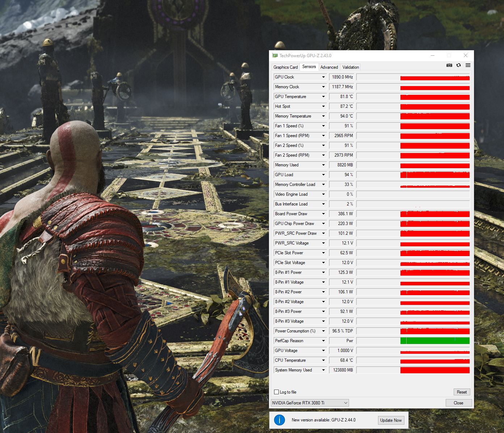
Task: Click the 220.3 W GPU Chip Power value
Action: click(x=341, y=224)
